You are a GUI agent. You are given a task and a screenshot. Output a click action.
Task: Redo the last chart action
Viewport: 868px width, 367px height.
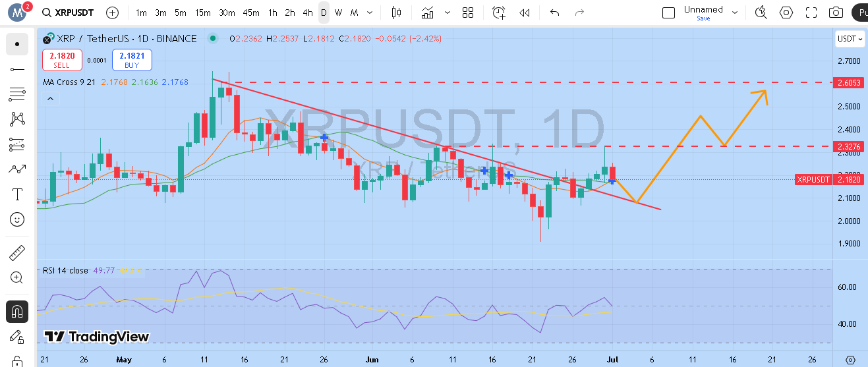[x=580, y=13]
